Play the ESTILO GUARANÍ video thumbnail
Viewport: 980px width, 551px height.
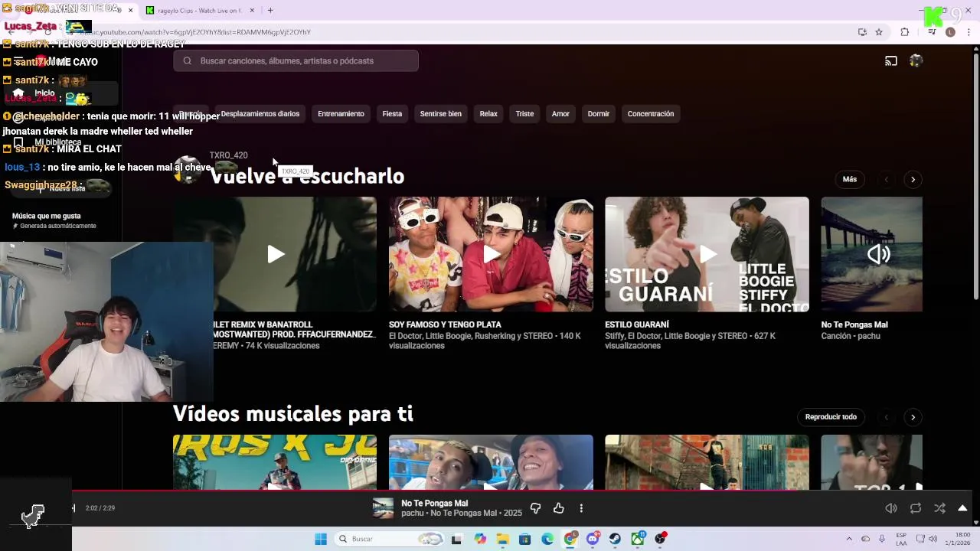[x=707, y=254]
